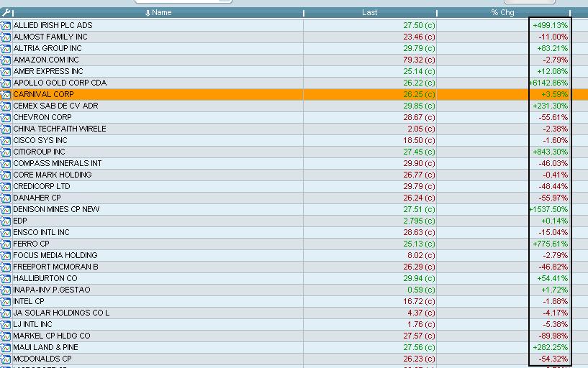The height and width of the screenshot is (368, 588).
Task: Click last price 79.32 (c)
Action: click(x=420, y=60)
